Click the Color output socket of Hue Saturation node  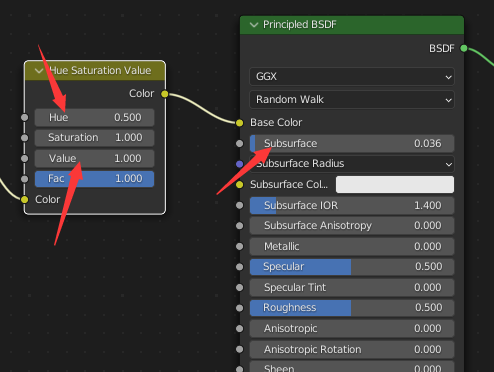165,94
